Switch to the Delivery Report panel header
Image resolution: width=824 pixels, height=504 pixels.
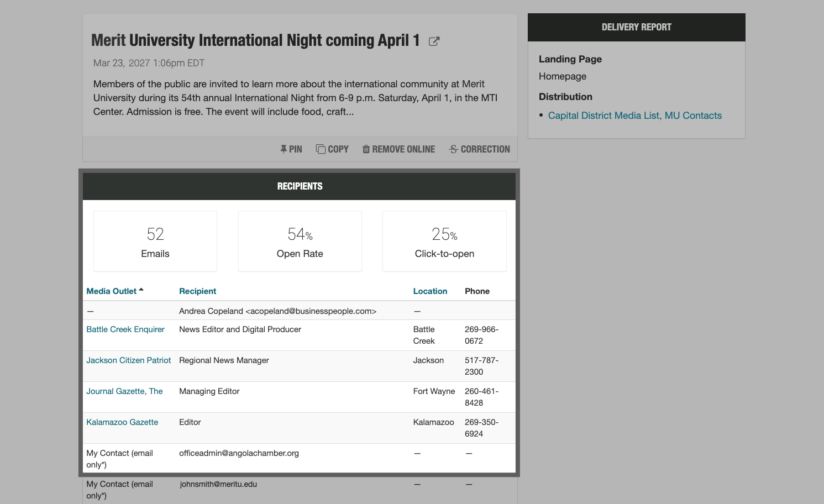636,27
